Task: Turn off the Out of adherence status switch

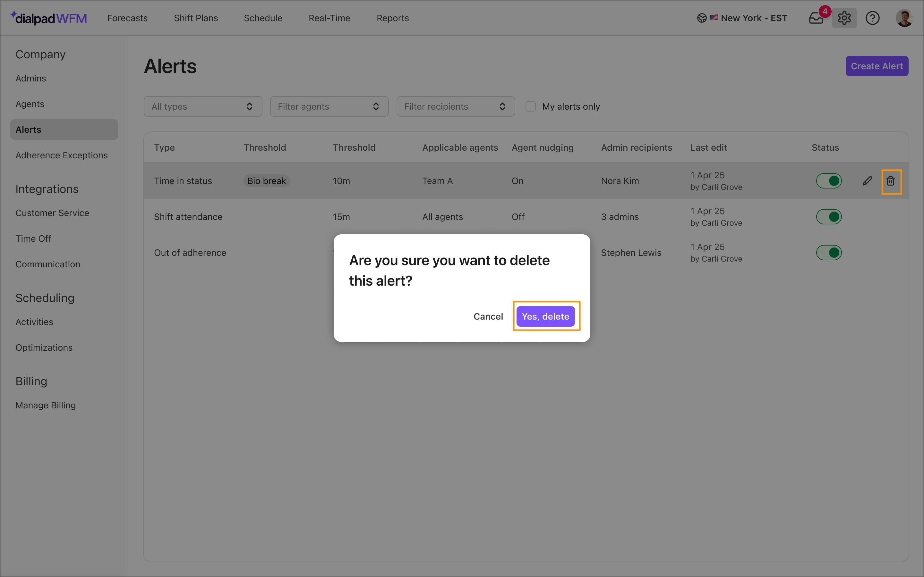Action: pos(829,253)
